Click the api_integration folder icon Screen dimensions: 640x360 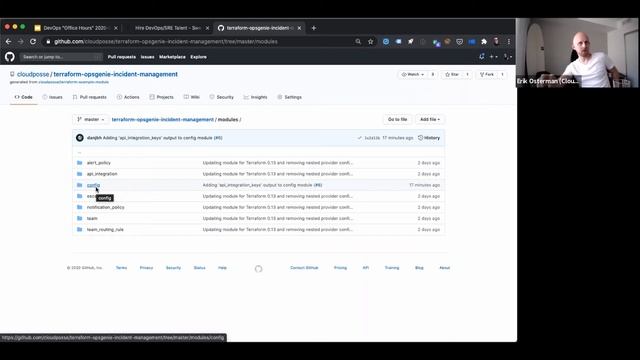click(80, 174)
